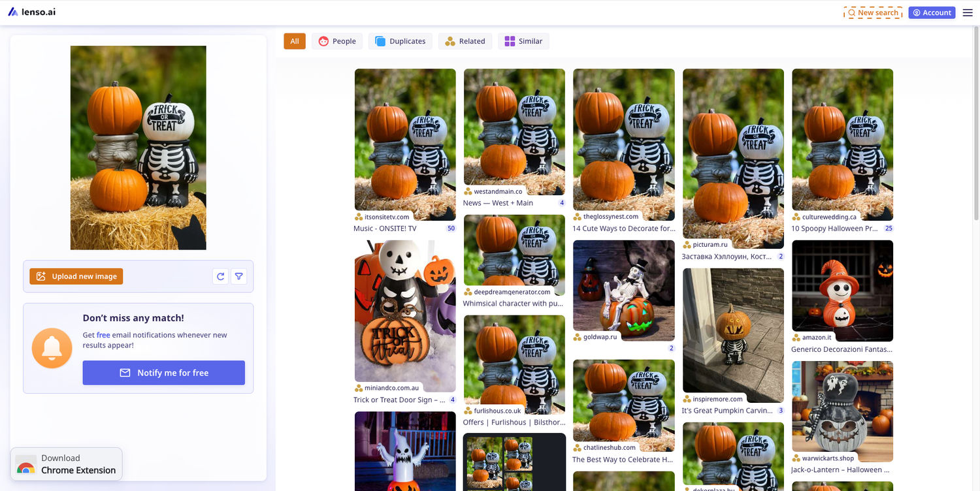Expand the 50 matches on the itsonsitetv.com result
Viewport: 980px width, 491px height.
tap(451, 228)
